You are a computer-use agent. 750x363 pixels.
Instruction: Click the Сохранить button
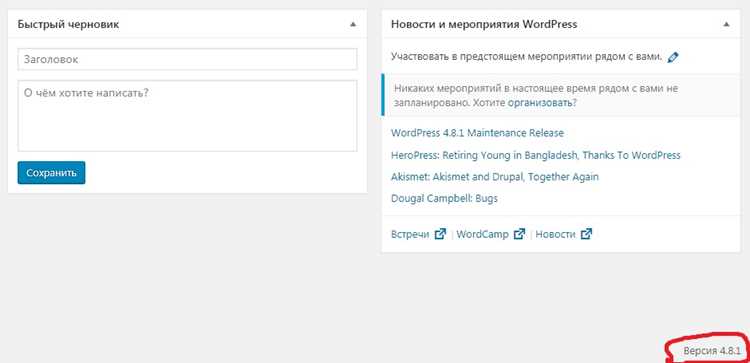coord(51,173)
